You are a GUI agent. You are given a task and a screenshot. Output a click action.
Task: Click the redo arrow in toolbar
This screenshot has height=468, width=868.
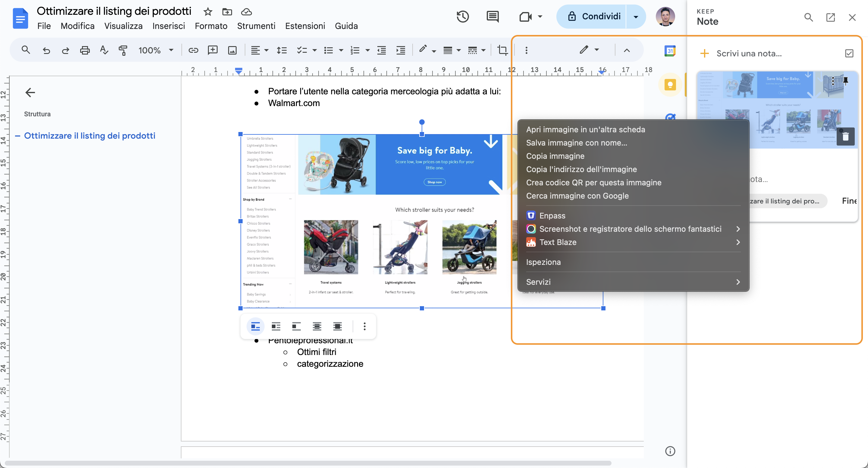(65, 51)
